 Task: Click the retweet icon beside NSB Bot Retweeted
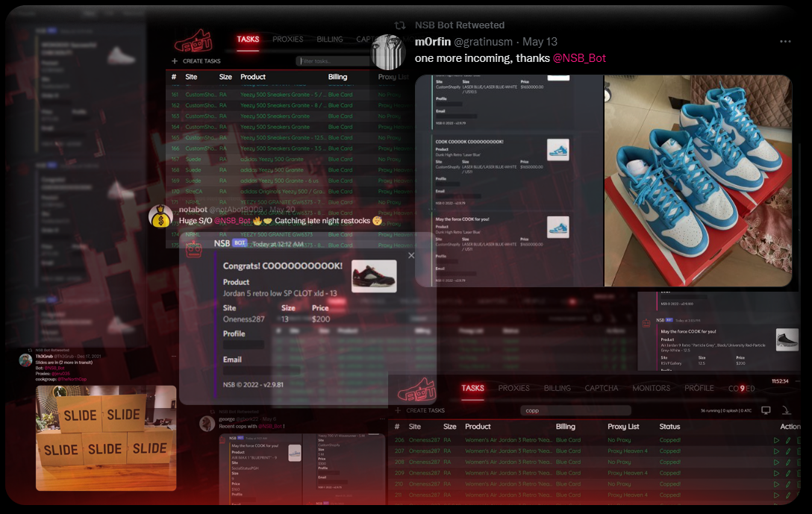pos(400,25)
